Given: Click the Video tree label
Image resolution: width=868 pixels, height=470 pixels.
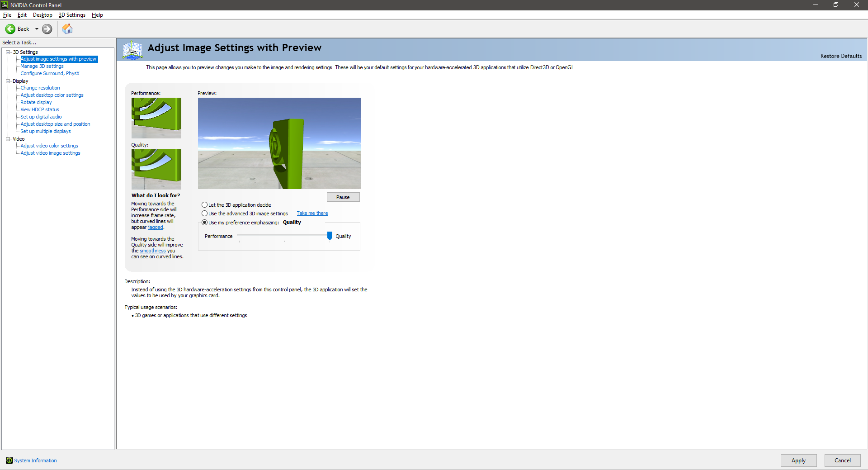Looking at the screenshot, I should tap(19, 139).
